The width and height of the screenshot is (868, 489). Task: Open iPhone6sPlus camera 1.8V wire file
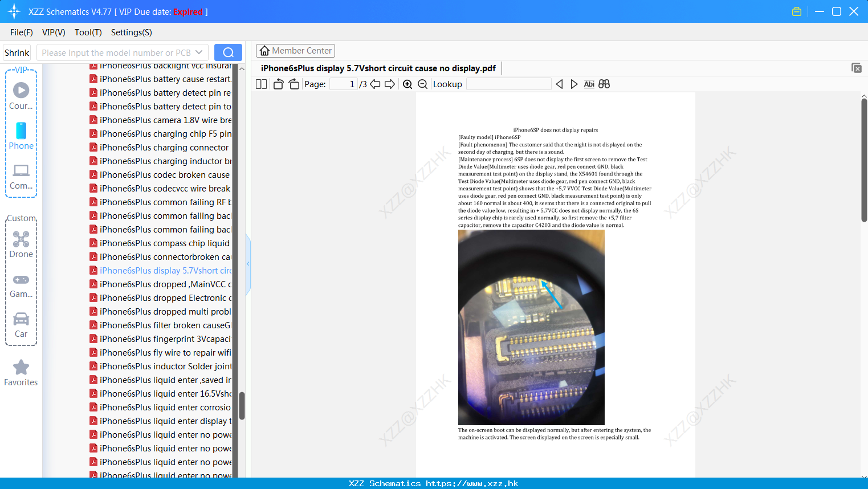(161, 120)
